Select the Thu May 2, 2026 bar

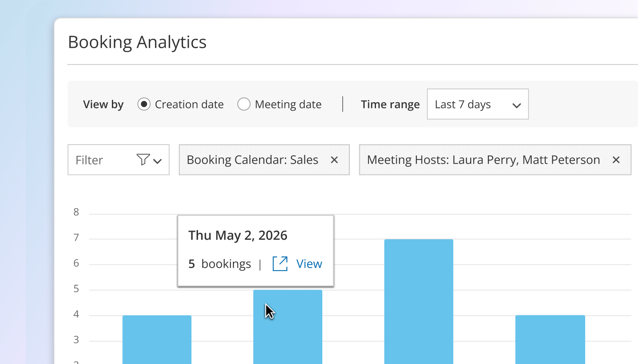287,328
